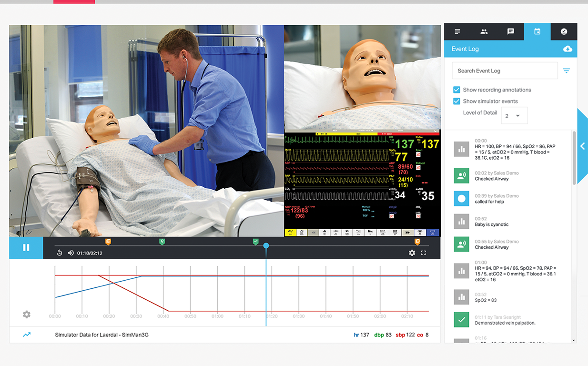This screenshot has height=366, width=588.
Task: Pause the video playback
Action: point(26,248)
